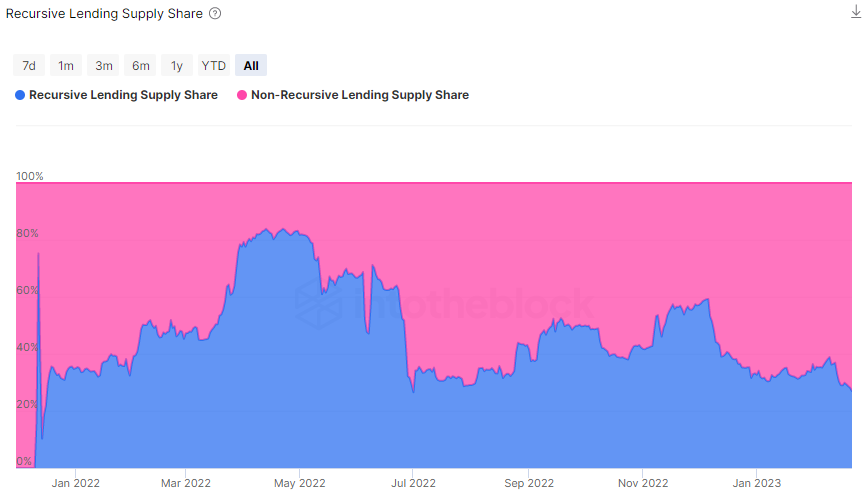Click the pink Non-Recursive legend dot
865x493 pixels.
click(242, 95)
